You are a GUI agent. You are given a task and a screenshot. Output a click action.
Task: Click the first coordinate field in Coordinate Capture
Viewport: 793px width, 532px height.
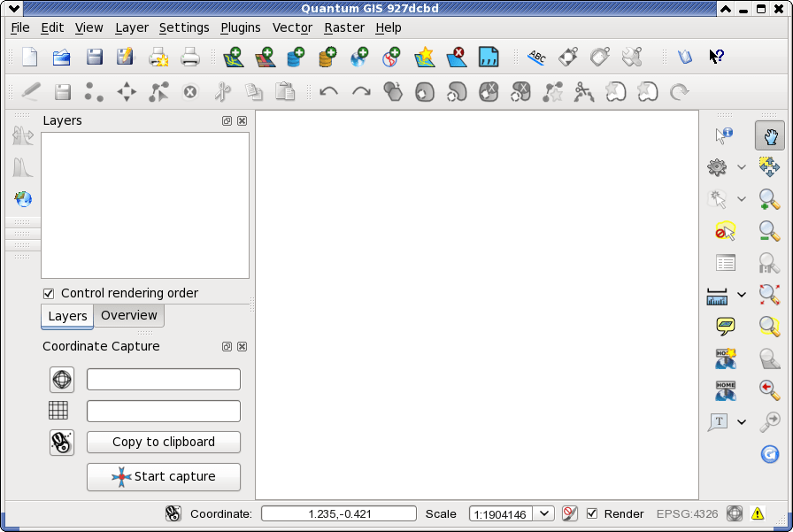click(164, 379)
